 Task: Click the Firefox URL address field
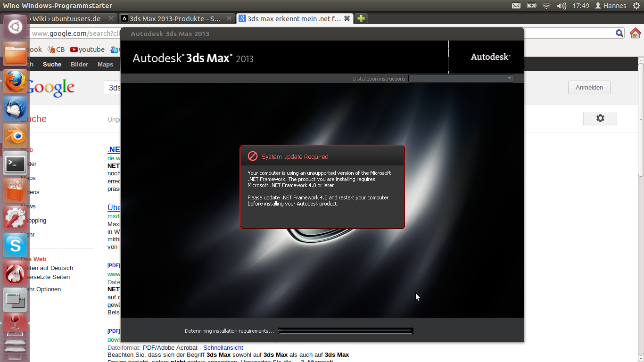tap(75, 33)
